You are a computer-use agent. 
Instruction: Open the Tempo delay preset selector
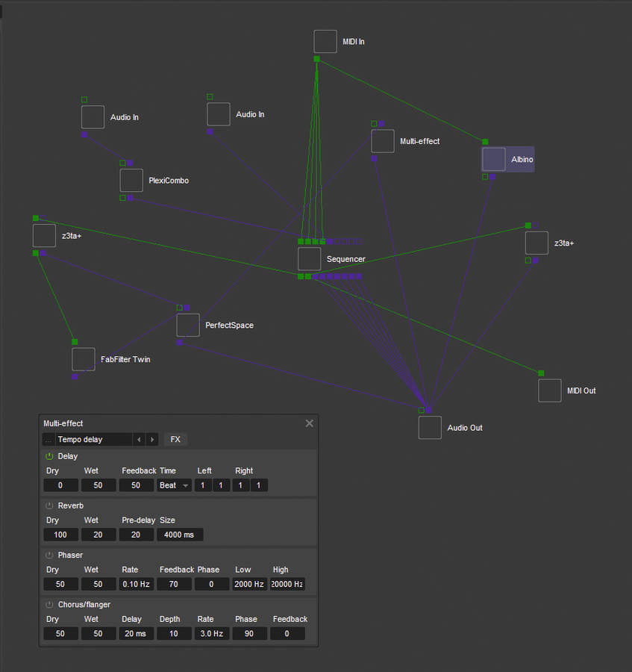coord(93,439)
